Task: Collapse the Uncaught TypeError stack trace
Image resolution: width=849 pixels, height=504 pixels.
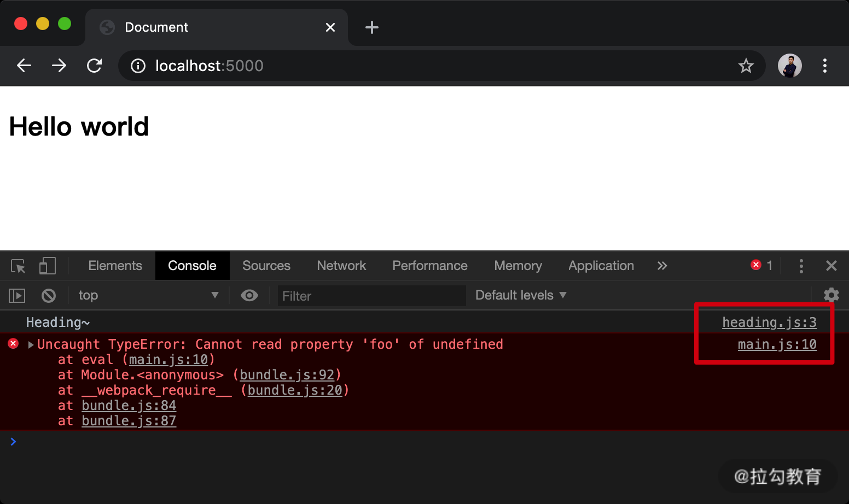Action: 31,344
